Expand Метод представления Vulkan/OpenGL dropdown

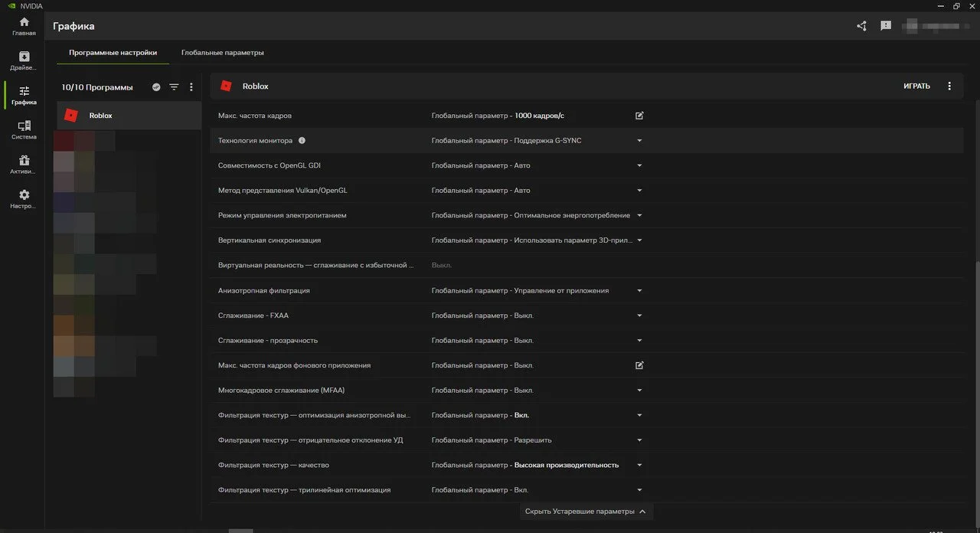(639, 191)
